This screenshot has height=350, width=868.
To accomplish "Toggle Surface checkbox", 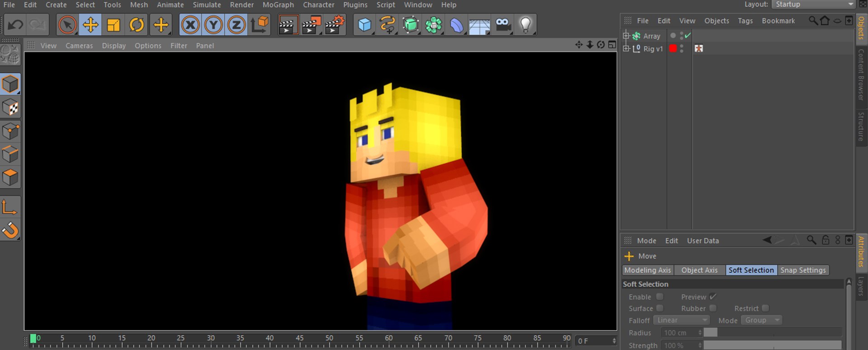I will coord(660,308).
